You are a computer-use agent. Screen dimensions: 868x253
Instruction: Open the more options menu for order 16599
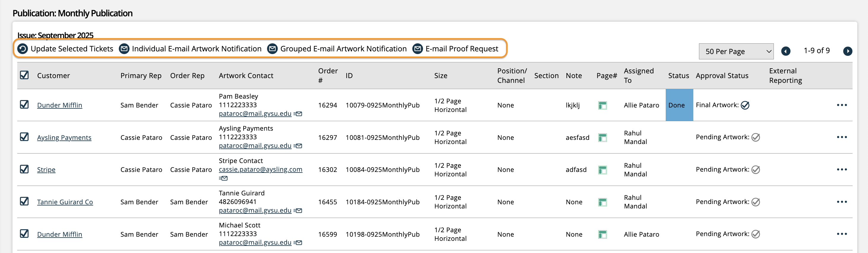[842, 234]
